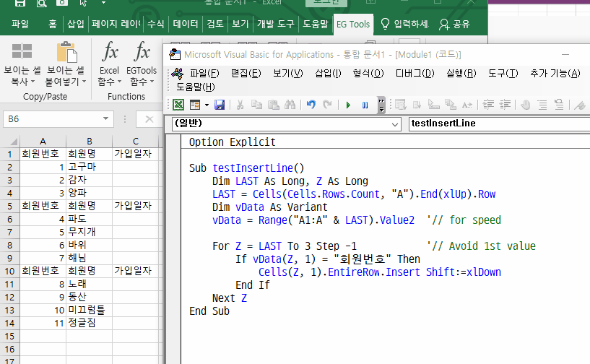Open the 추가 기능(A) menu in VBA editor
Viewport: 590px width, 364px height.
[555, 73]
